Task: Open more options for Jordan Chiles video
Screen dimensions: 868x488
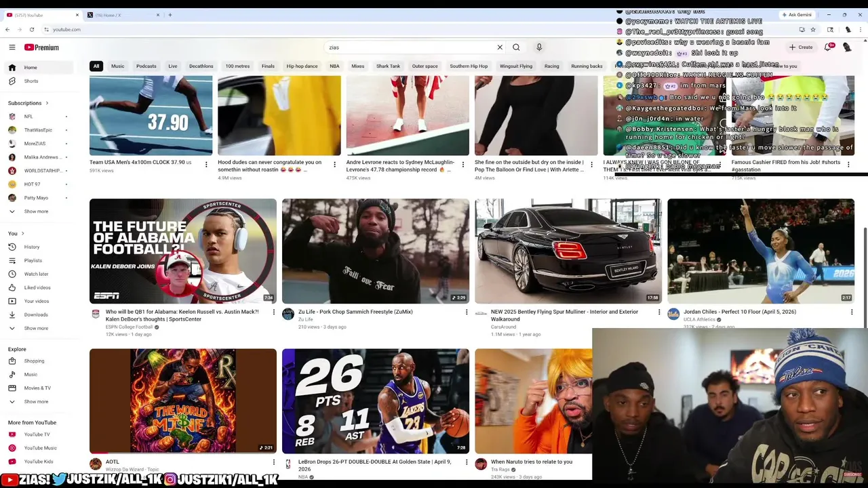Action: click(x=851, y=312)
